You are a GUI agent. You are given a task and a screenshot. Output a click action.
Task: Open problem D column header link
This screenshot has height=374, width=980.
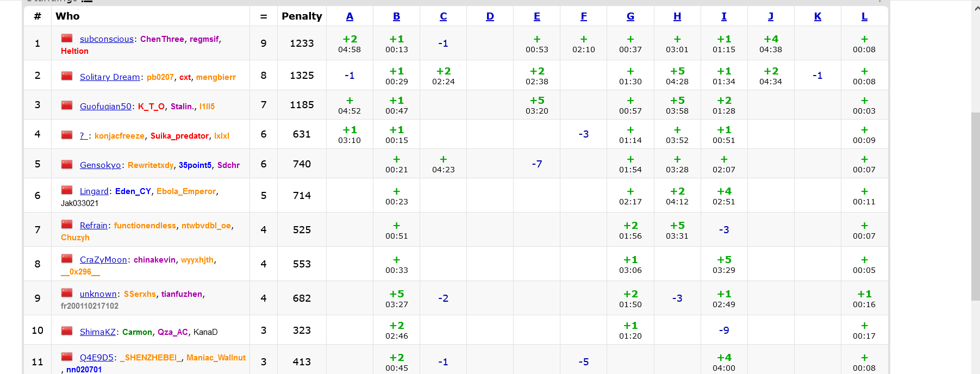pos(490,16)
